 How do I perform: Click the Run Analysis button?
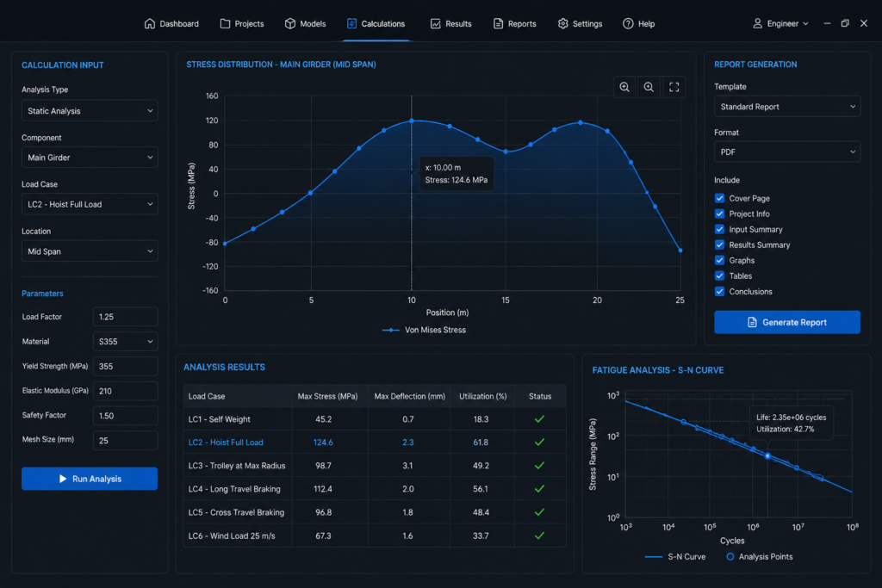click(90, 479)
